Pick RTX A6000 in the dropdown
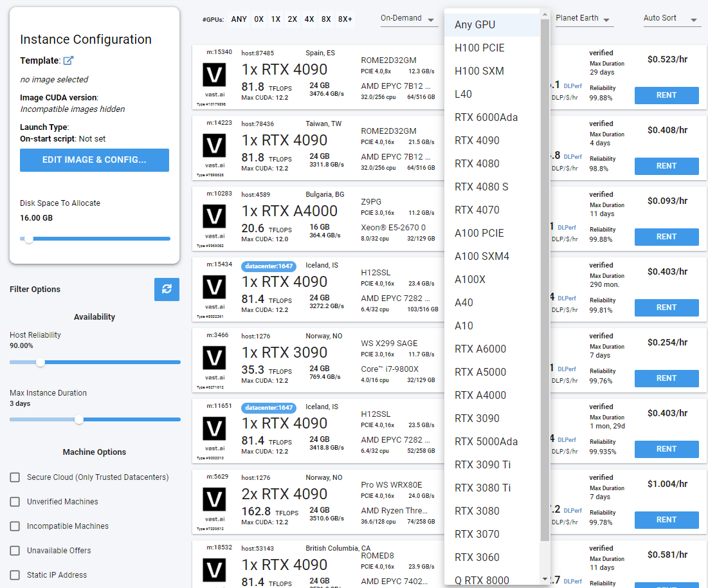The image size is (708, 588). (x=492, y=349)
